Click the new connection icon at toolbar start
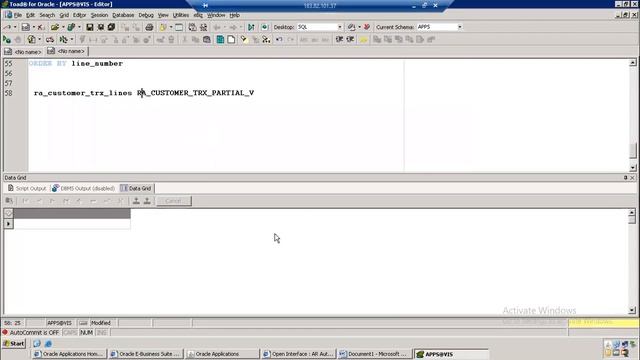The image size is (640, 360). tap(8, 27)
